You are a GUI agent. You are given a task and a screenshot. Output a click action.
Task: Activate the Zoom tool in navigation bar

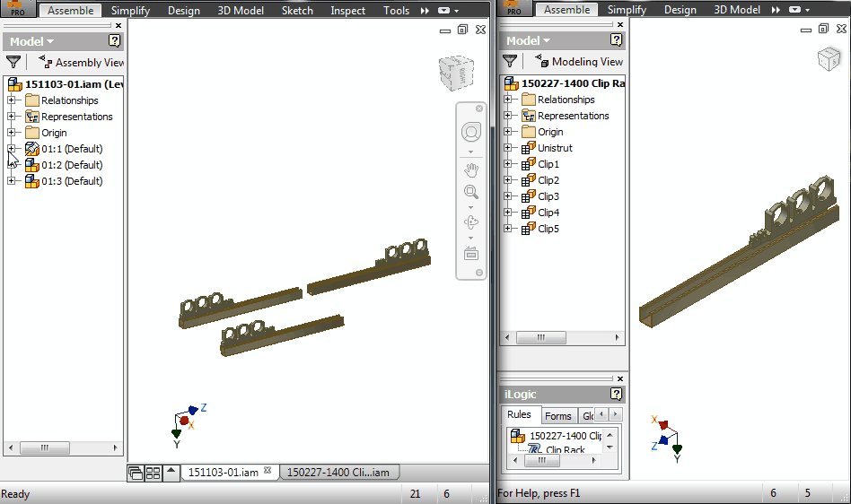[471, 192]
